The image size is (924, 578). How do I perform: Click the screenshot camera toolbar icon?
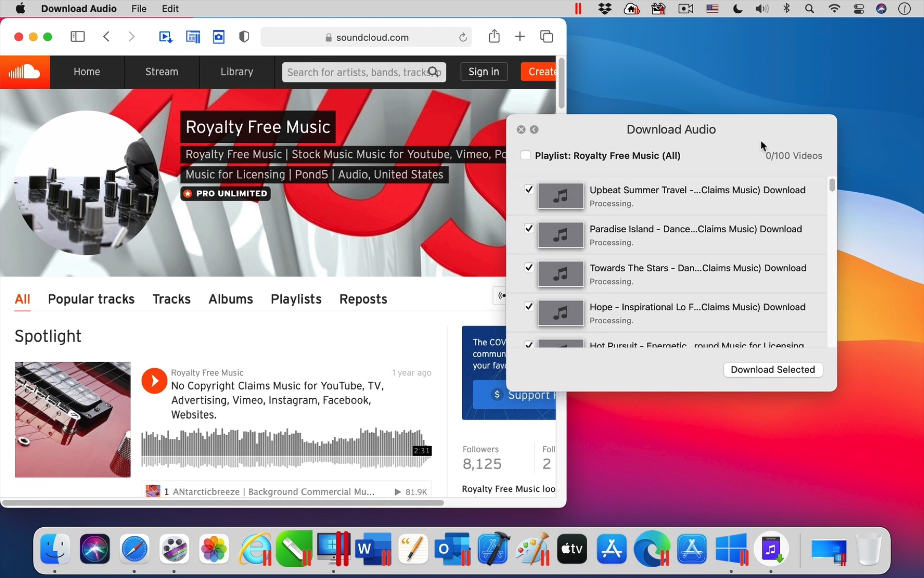219,36
